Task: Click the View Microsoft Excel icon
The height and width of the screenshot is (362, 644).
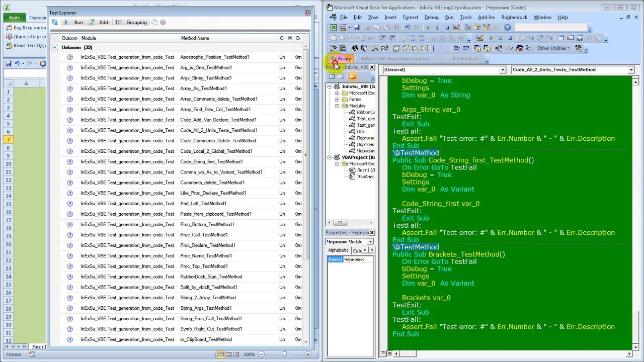Action: [333, 28]
